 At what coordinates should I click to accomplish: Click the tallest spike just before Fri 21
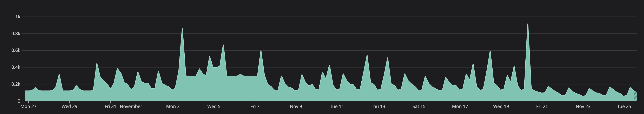[x=527, y=25]
